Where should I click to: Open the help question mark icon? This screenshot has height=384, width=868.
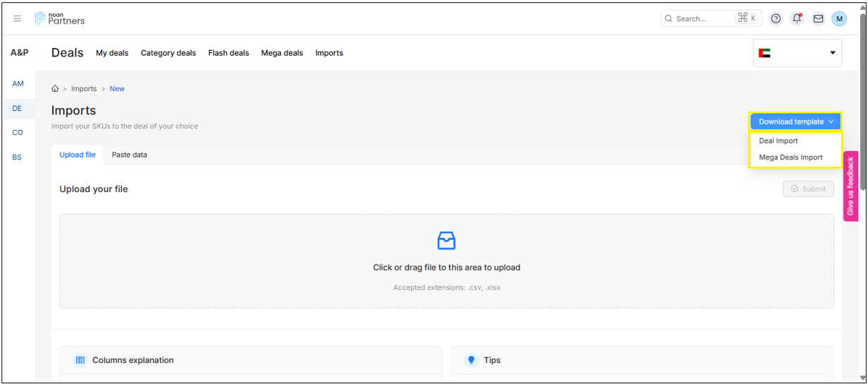tap(776, 19)
